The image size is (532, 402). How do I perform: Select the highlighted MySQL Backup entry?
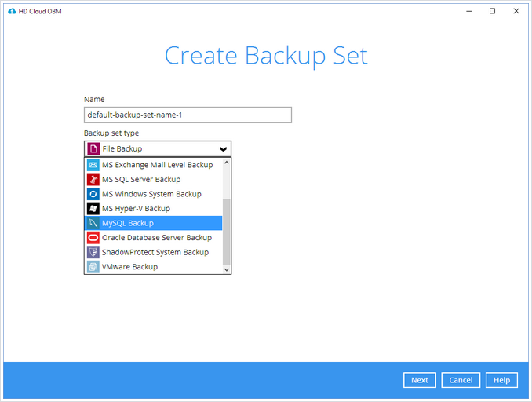[x=153, y=223]
